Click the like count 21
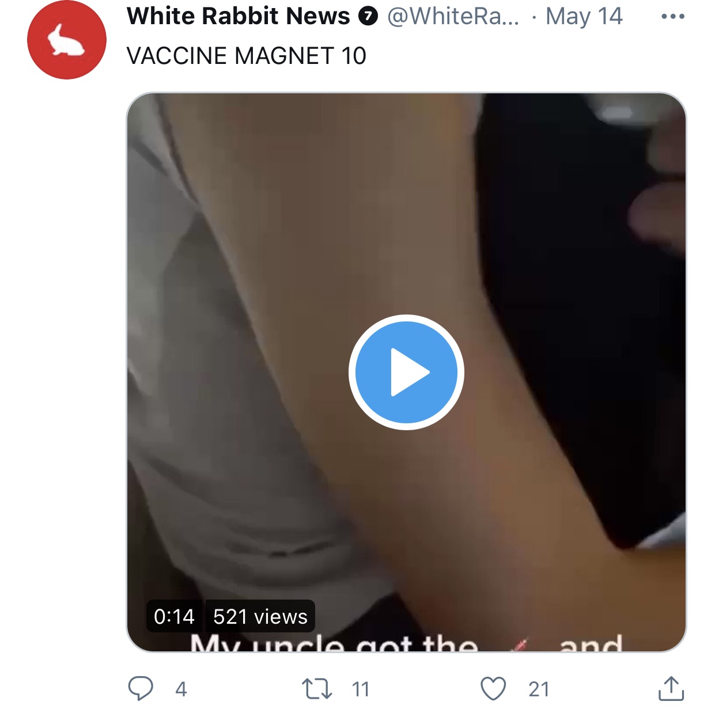 click(539, 689)
